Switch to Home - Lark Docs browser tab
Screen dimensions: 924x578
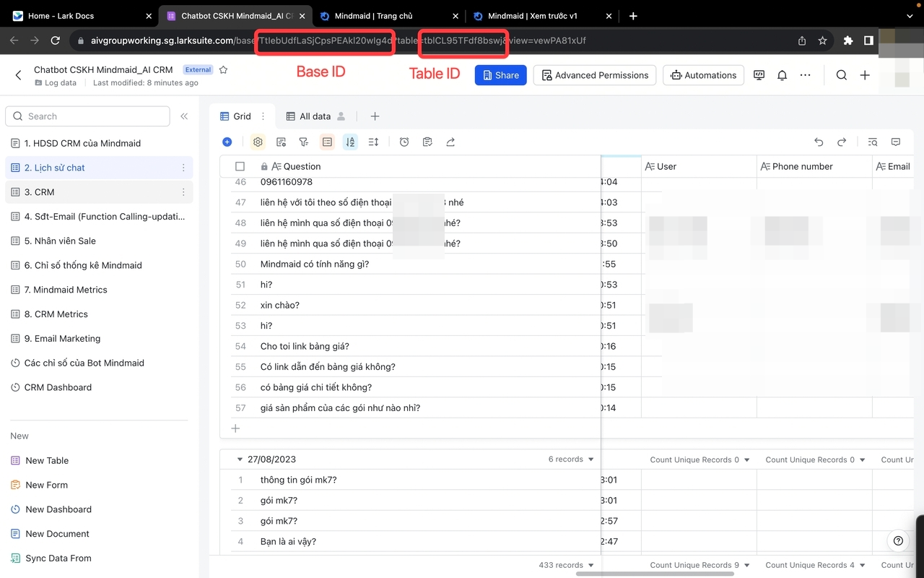click(x=81, y=16)
